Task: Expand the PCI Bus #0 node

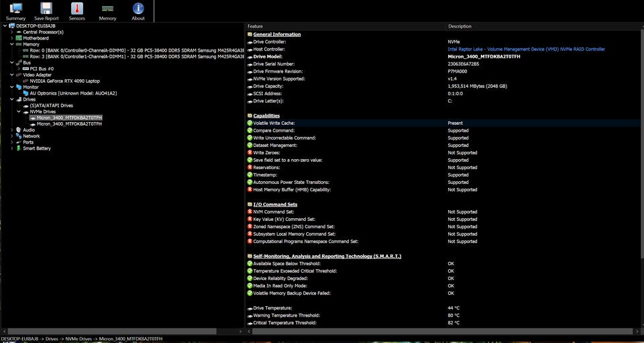Action: tap(19, 68)
